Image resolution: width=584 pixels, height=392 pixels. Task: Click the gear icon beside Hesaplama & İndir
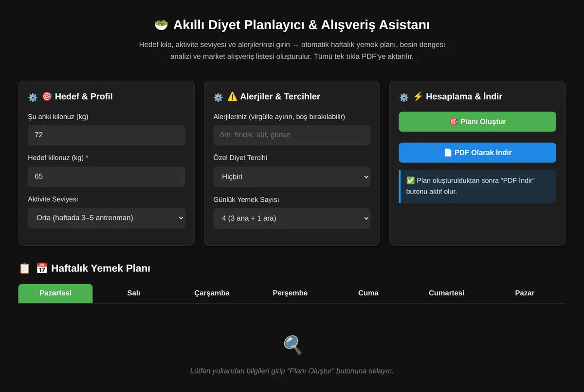click(404, 97)
